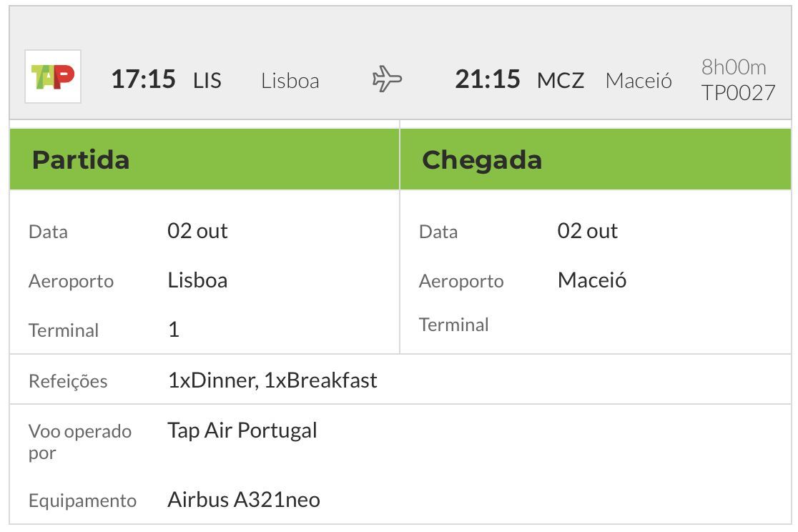Click flight number TP0027

tap(738, 93)
